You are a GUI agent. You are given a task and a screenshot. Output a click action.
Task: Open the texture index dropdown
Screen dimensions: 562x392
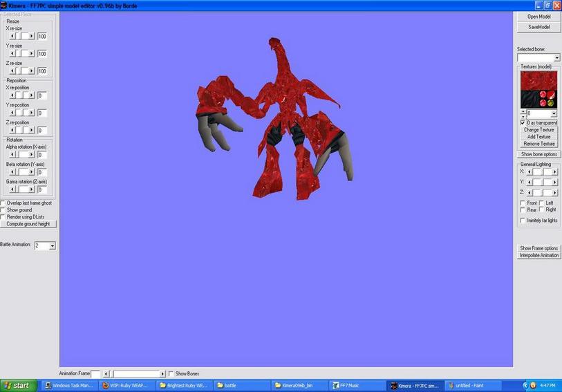(554, 113)
